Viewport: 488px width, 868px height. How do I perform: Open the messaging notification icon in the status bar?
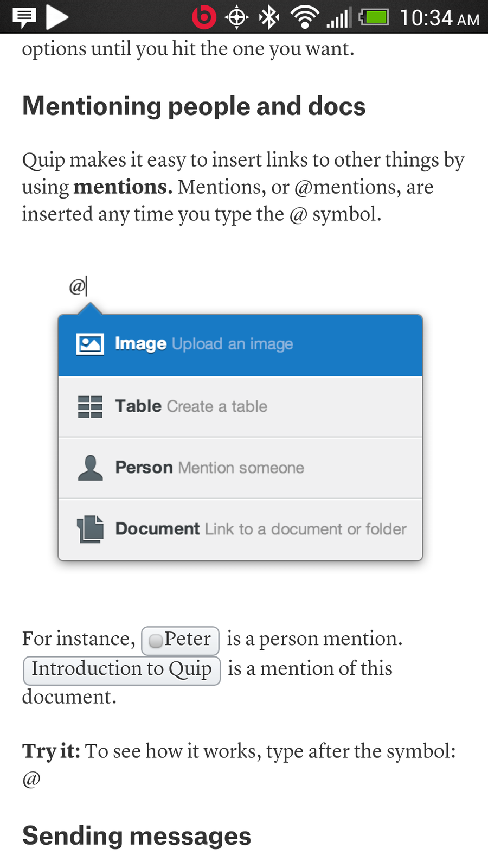click(x=23, y=16)
